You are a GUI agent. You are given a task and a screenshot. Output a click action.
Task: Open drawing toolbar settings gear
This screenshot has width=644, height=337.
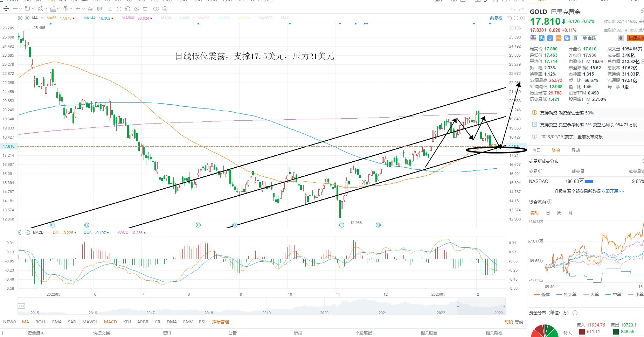165,9
